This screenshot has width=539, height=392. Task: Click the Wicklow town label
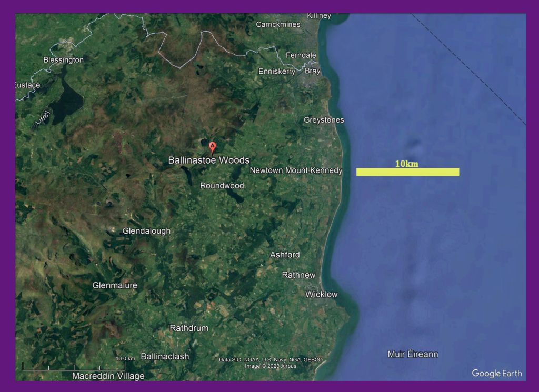pos(321,294)
